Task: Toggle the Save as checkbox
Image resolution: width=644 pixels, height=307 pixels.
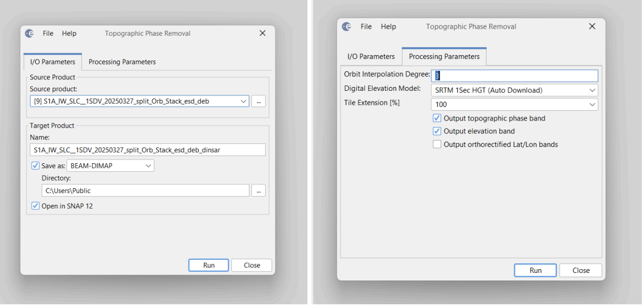Action: point(36,166)
